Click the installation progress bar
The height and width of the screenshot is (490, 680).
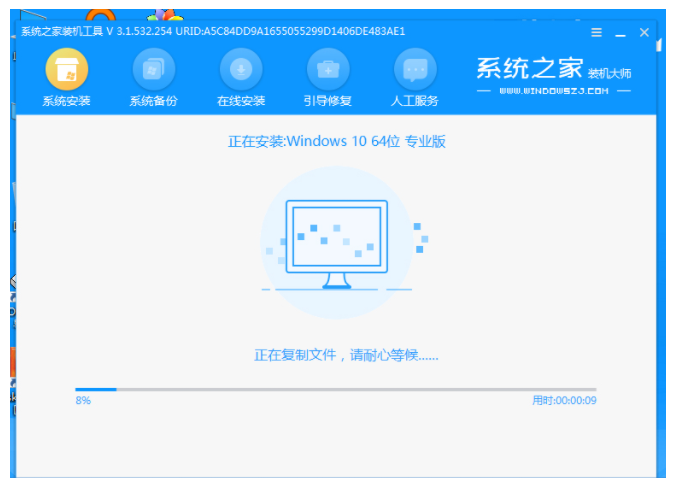point(336,389)
